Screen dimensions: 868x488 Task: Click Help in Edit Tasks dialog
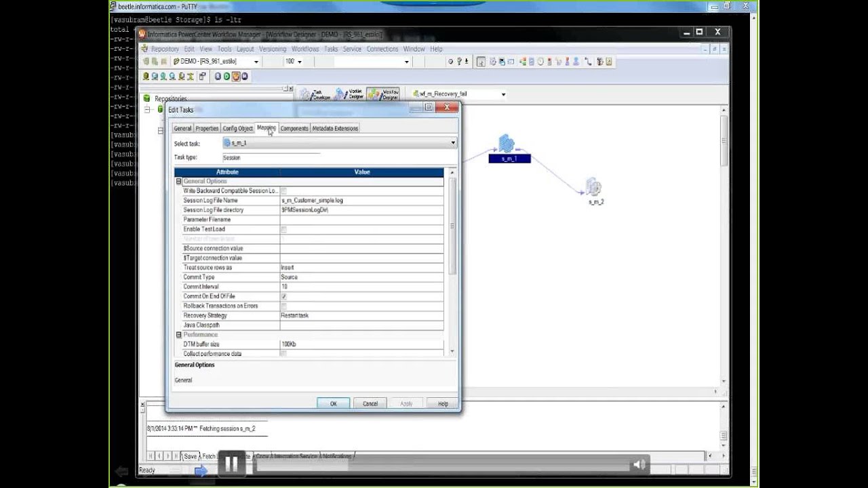pyautogui.click(x=443, y=403)
